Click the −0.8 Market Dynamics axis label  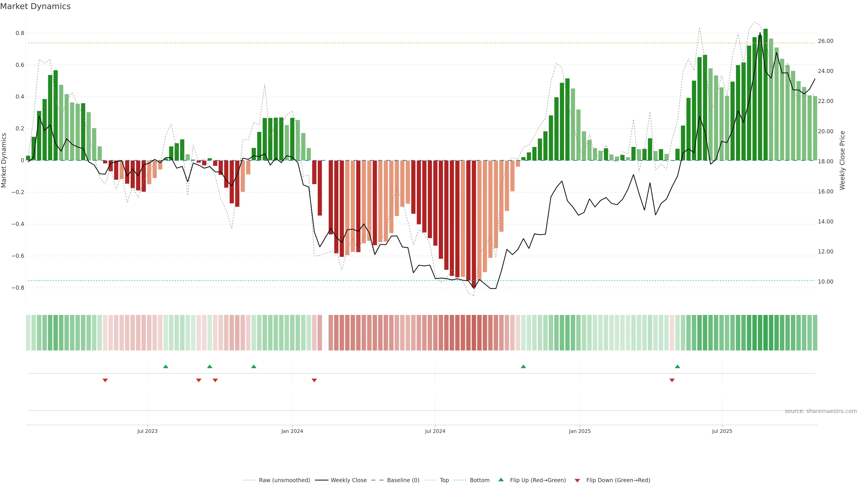[x=18, y=288]
